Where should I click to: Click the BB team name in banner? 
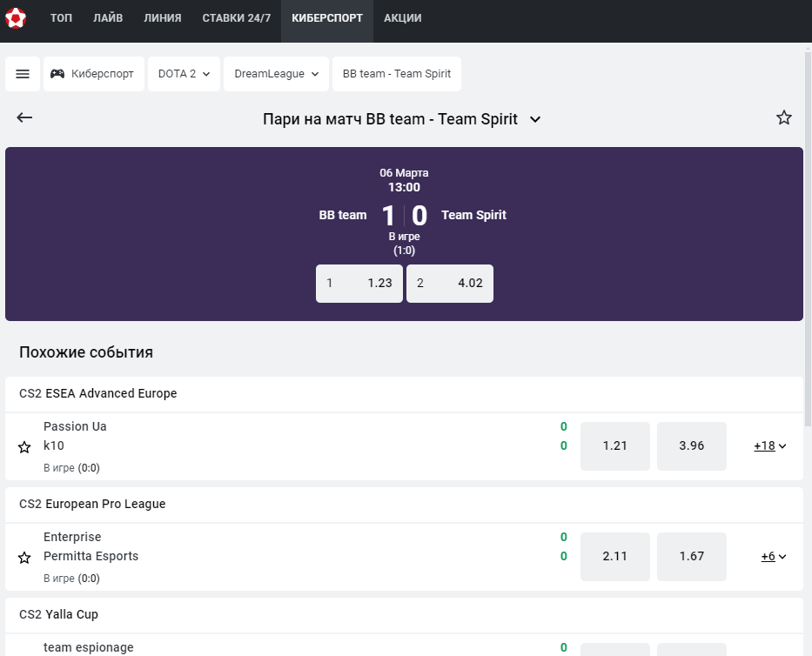coord(343,215)
